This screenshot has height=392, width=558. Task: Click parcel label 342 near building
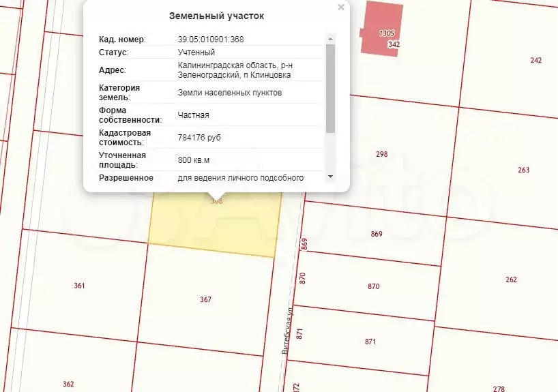point(394,44)
